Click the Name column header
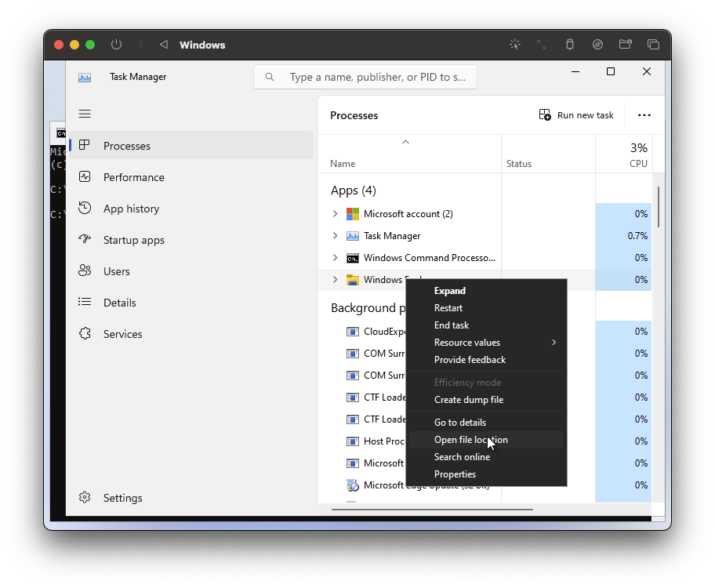This screenshot has width=715, height=588. pyautogui.click(x=409, y=154)
